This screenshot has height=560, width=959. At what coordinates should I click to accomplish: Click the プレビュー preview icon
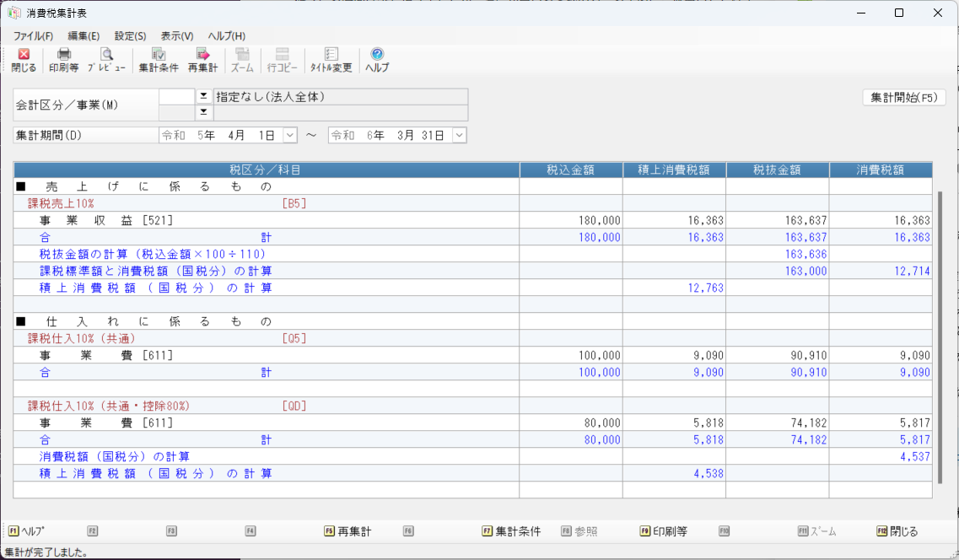click(x=106, y=60)
